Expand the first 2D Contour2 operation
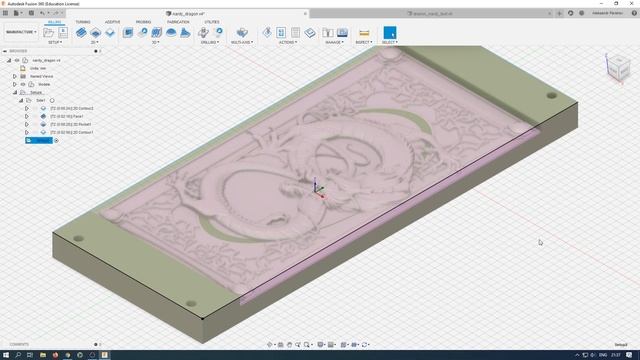Image resolution: width=640 pixels, height=360 pixels. pyautogui.click(x=27, y=108)
